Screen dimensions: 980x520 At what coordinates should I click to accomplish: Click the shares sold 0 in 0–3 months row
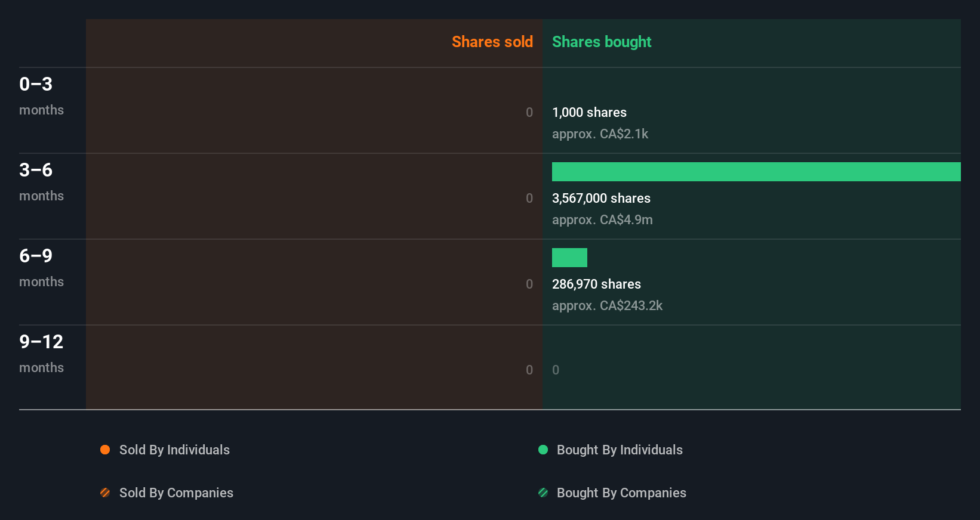pyautogui.click(x=529, y=112)
